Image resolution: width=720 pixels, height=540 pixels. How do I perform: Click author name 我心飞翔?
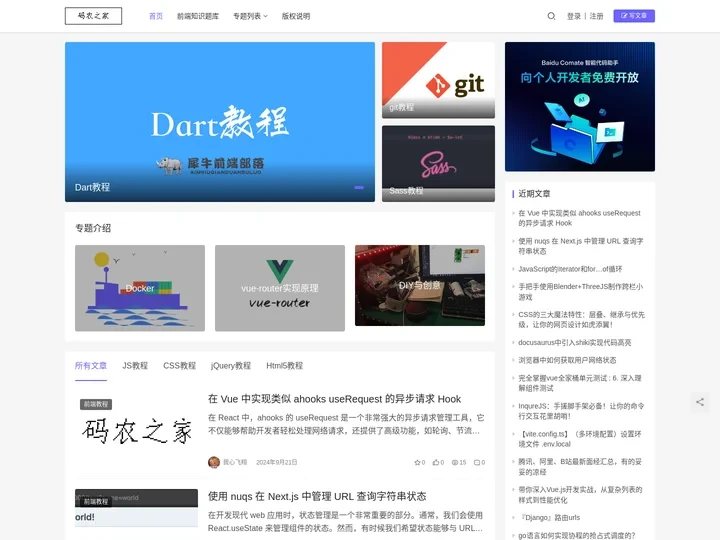(235, 462)
